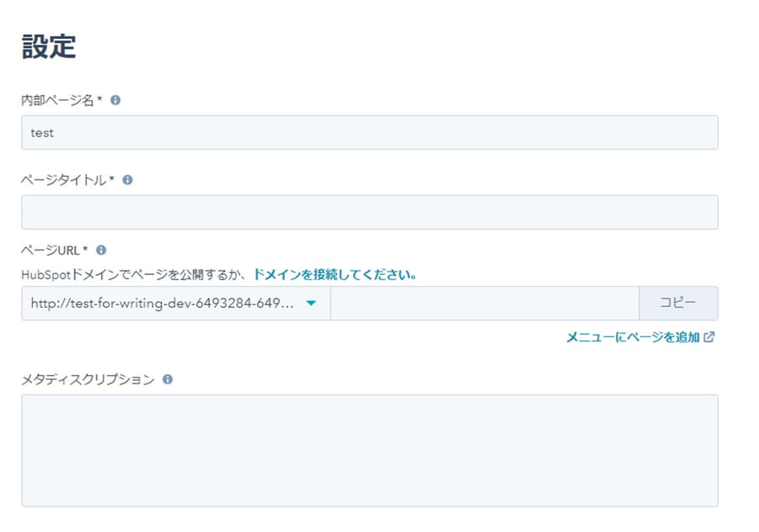
Task: Open the メニューにページを追加 link
Action: [633, 337]
